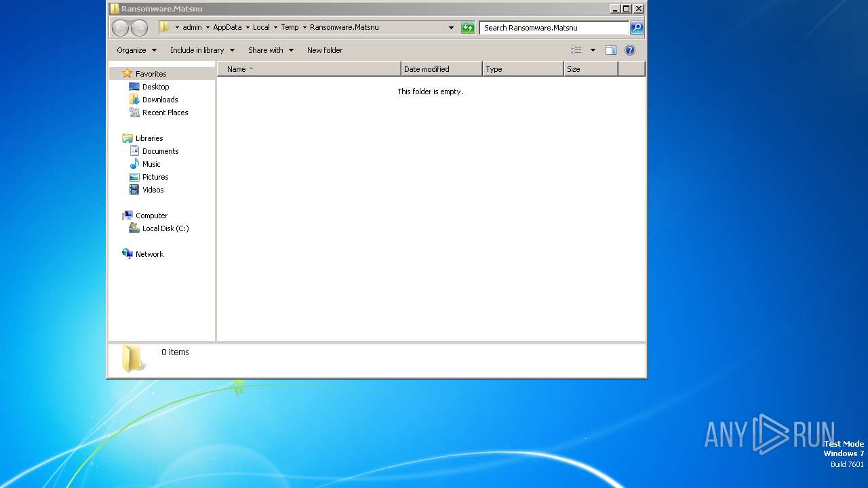Image resolution: width=868 pixels, height=488 pixels.
Task: Click the Libraries icon in the sidebar
Action: (x=127, y=138)
